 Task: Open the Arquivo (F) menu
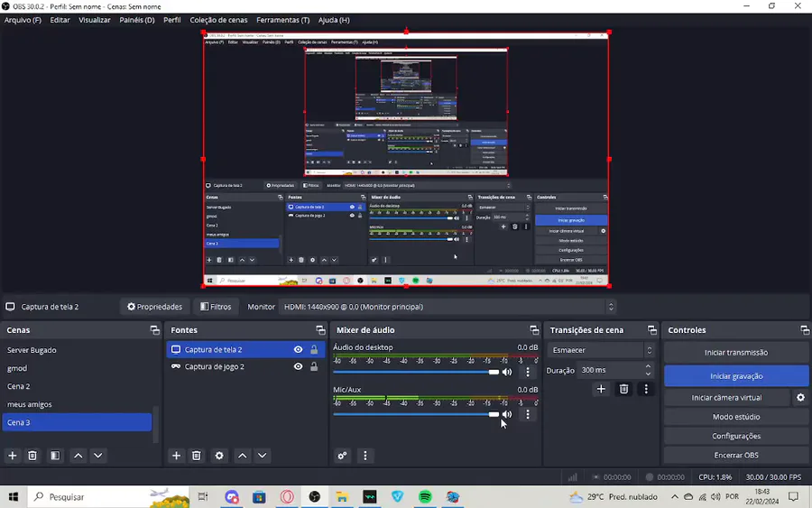click(23, 20)
